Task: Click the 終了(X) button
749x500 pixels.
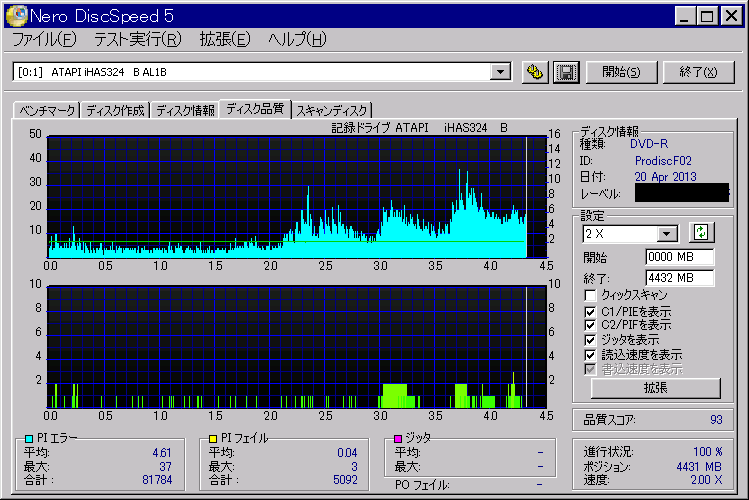Action: pos(698,72)
